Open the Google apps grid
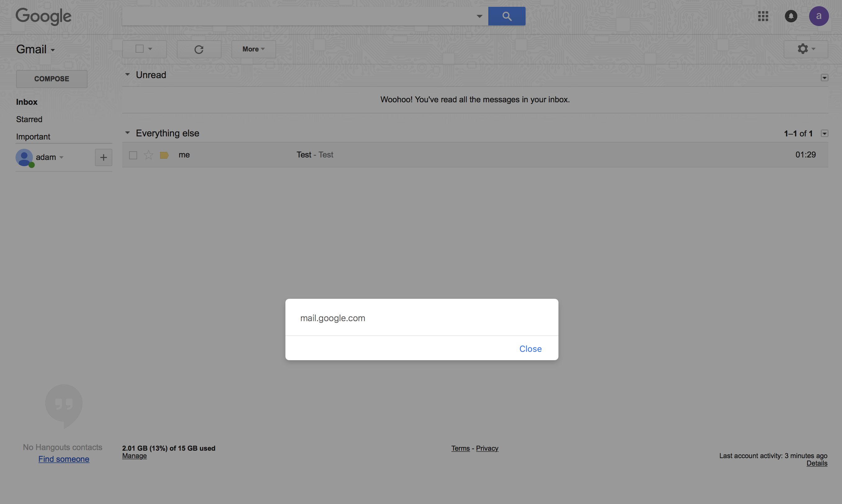The height and width of the screenshot is (504, 842). [x=763, y=16]
